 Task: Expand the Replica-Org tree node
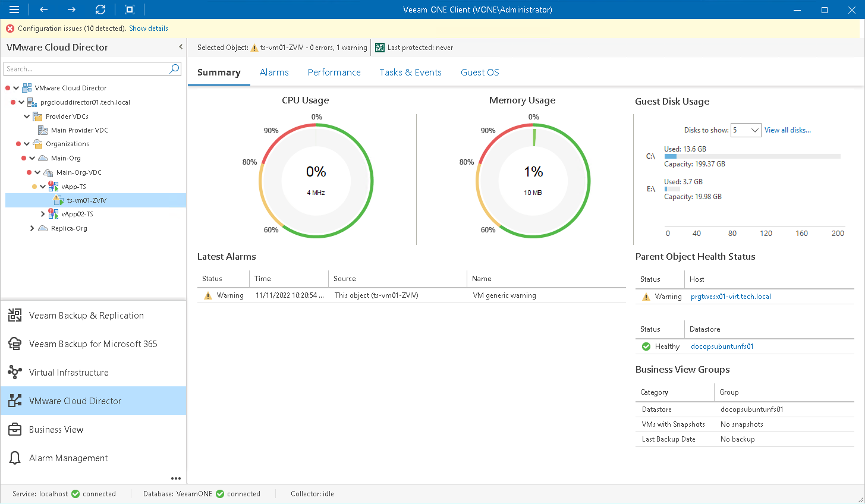coord(32,228)
